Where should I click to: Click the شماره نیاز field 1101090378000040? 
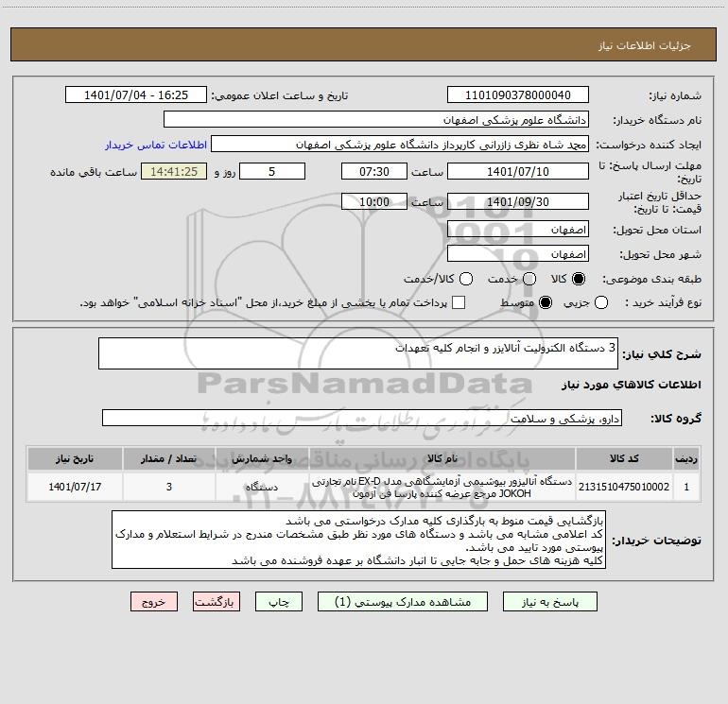[518, 95]
